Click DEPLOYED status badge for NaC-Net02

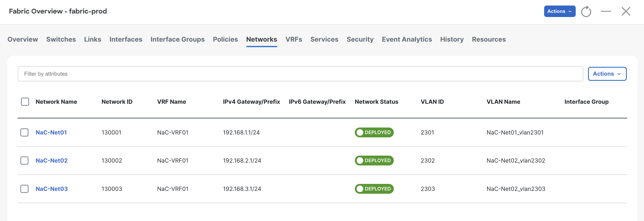[x=374, y=161]
